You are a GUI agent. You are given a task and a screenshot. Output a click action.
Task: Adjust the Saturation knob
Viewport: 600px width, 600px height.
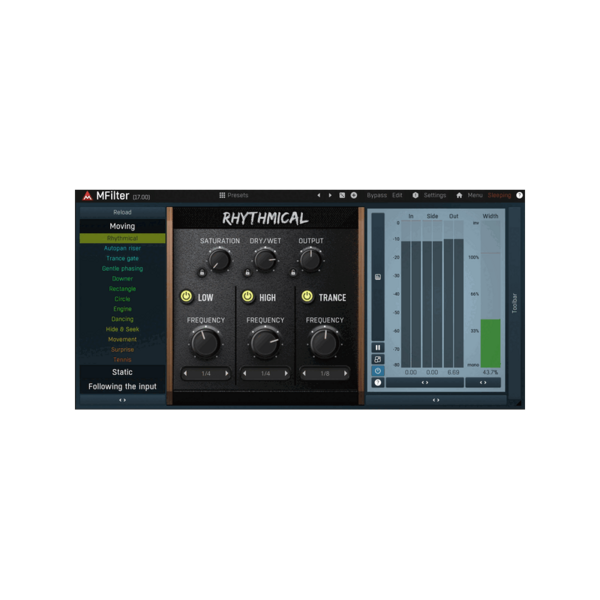click(219, 260)
